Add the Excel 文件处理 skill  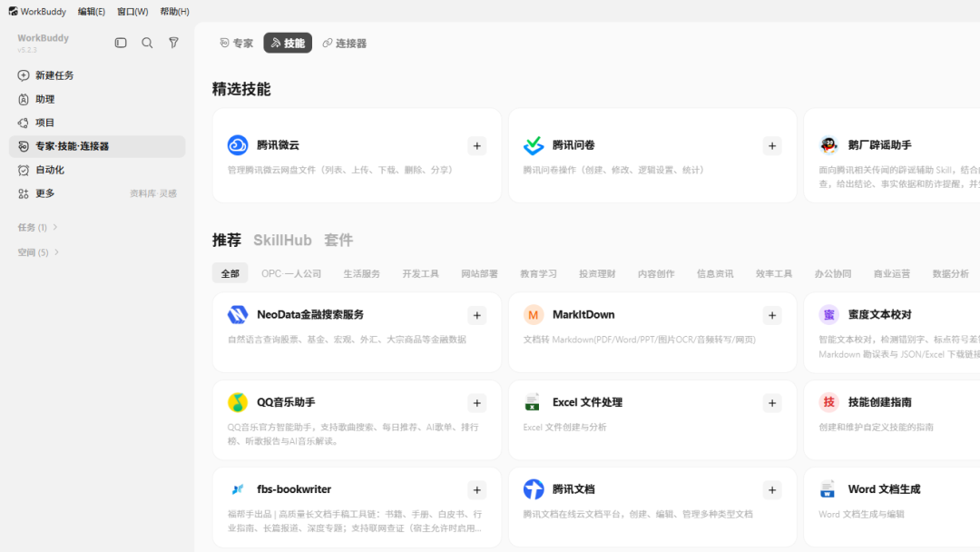click(772, 402)
